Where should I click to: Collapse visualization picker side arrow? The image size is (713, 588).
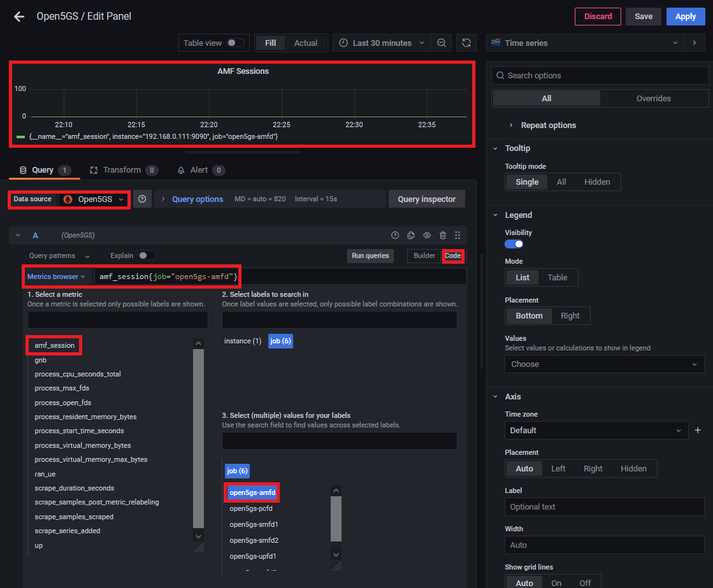[695, 43]
